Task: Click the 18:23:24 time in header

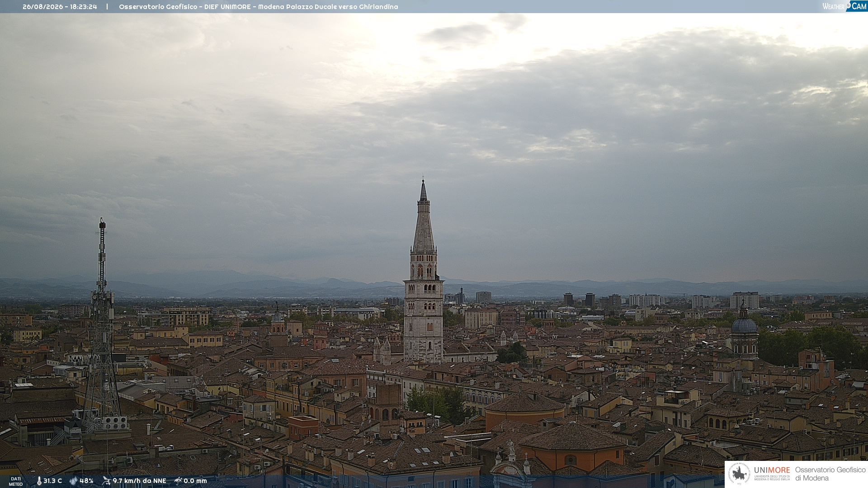Action: 83,7
